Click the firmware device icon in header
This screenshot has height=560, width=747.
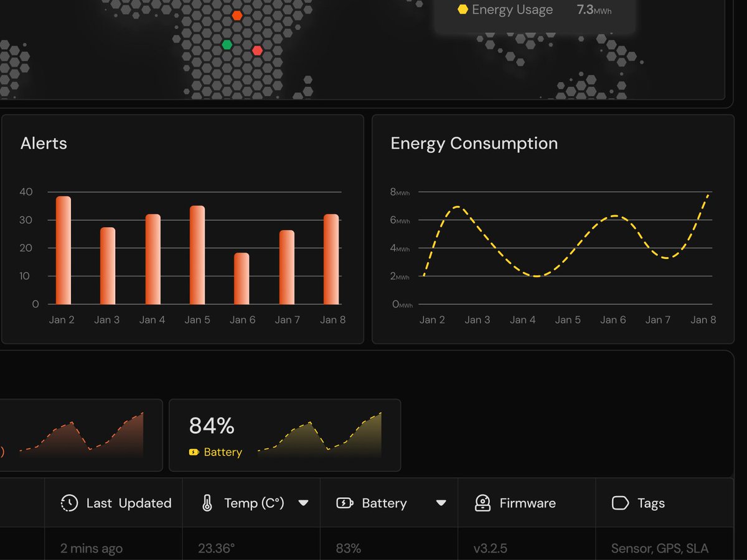pyautogui.click(x=482, y=503)
